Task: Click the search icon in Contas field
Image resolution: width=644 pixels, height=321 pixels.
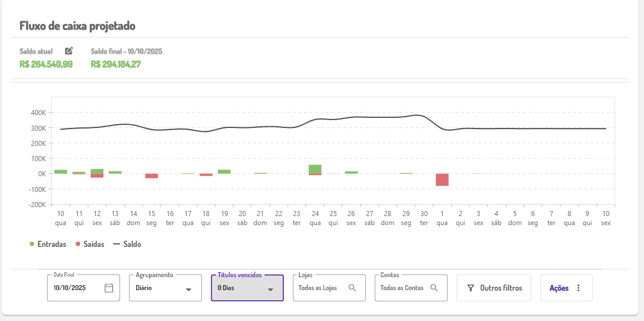Action: (x=434, y=288)
